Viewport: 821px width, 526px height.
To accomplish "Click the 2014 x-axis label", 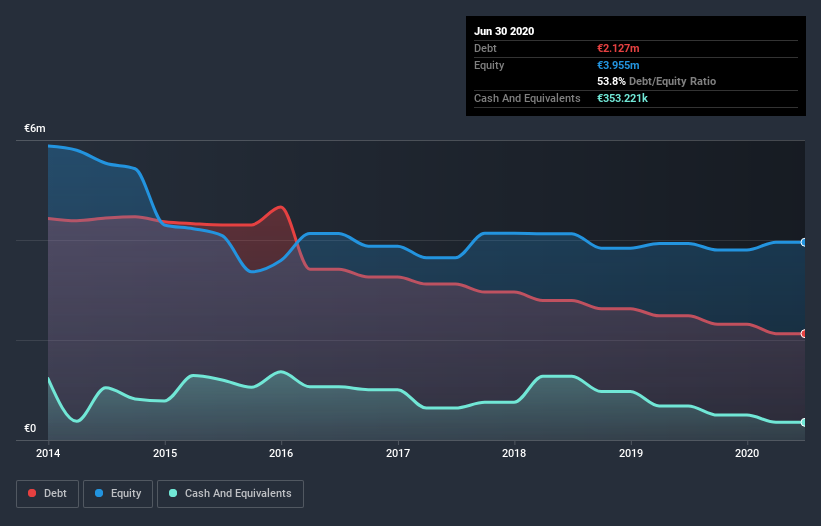I will 48,453.
